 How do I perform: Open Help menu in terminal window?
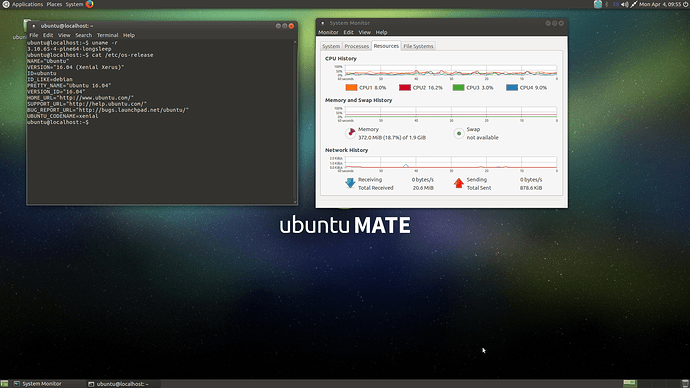click(x=128, y=35)
